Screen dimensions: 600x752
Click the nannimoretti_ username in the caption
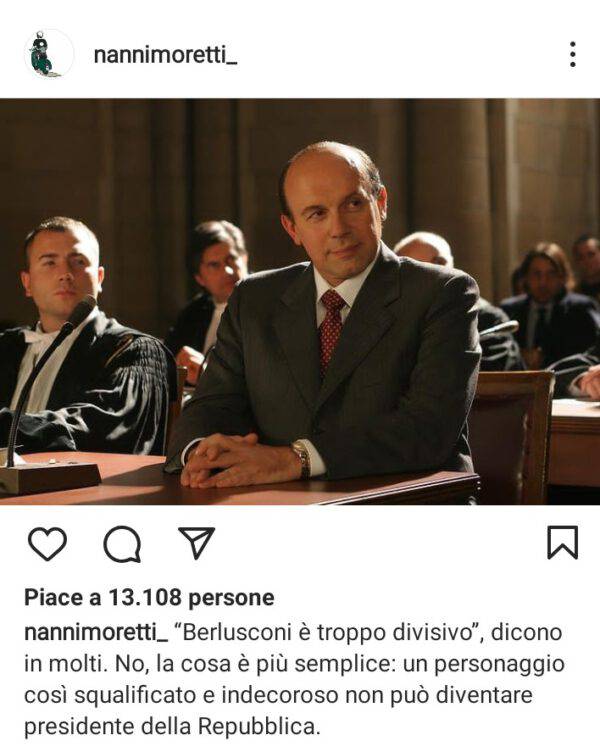pos(96,633)
